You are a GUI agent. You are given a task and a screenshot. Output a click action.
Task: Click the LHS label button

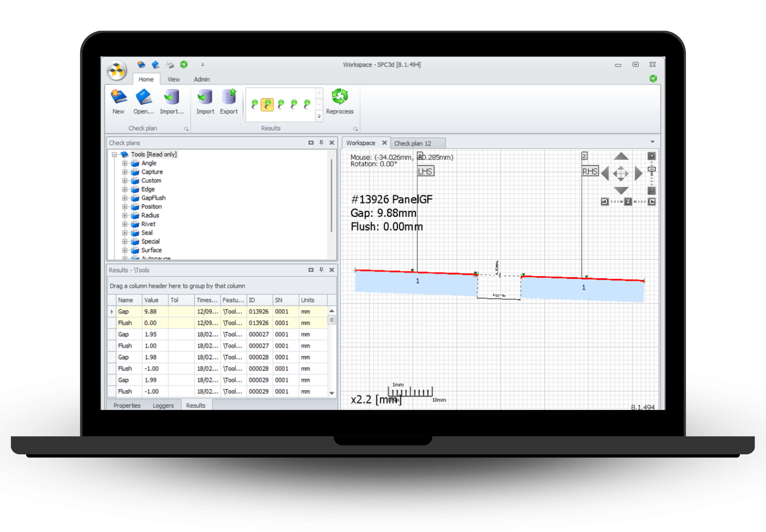[425, 172]
